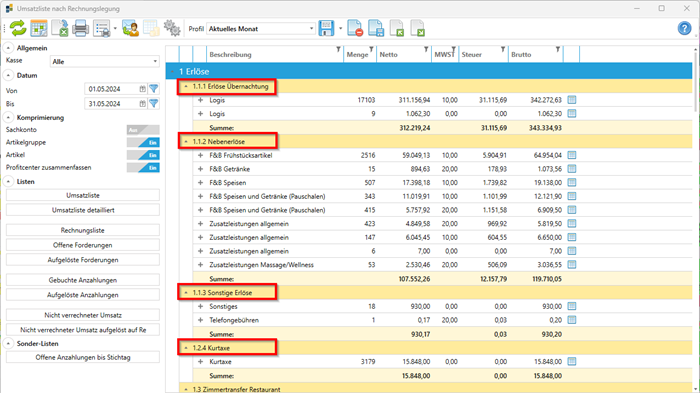Click the delete profile document icon
This screenshot has height=393, width=700.
point(355,29)
